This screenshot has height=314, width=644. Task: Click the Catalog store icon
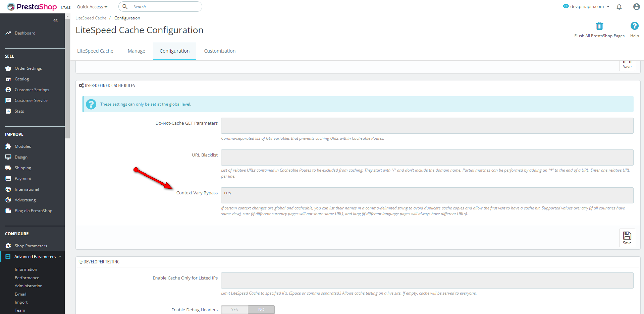8,79
